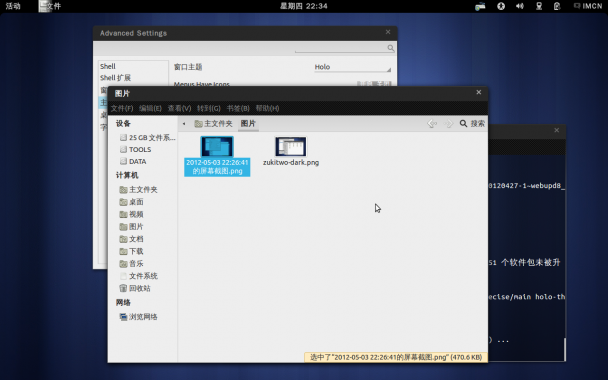The height and width of the screenshot is (380, 608).
Task: Open 文档 folder in sidebar
Action: [x=131, y=239]
